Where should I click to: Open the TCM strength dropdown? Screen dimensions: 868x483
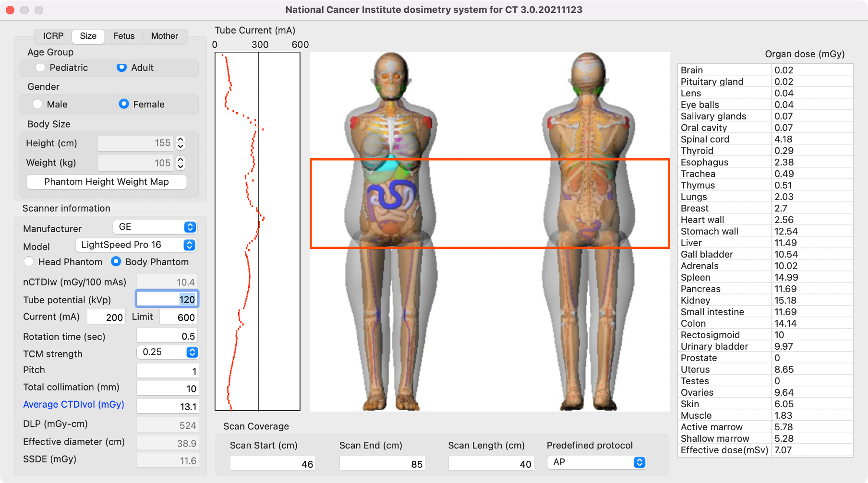168,352
